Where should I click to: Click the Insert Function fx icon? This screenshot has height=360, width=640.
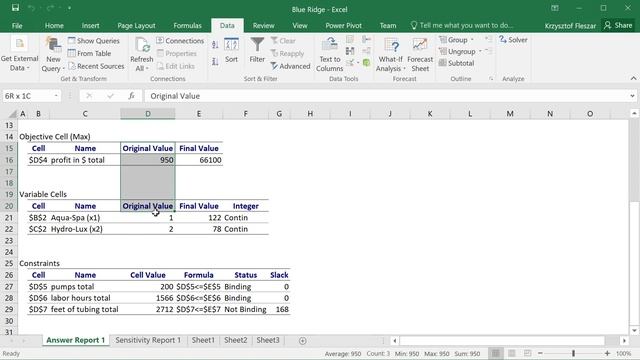131,96
